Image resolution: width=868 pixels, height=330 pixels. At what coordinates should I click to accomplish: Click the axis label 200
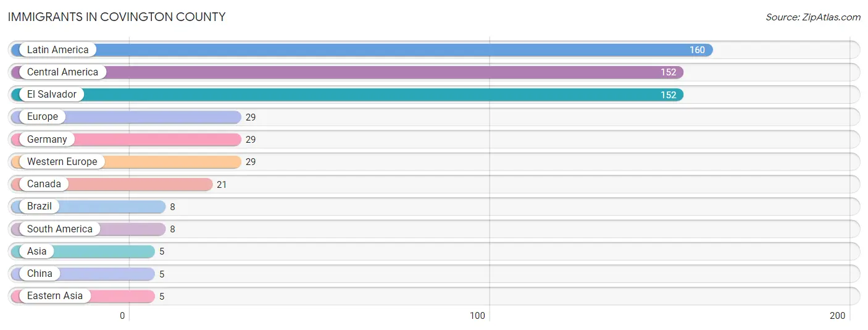click(x=837, y=316)
